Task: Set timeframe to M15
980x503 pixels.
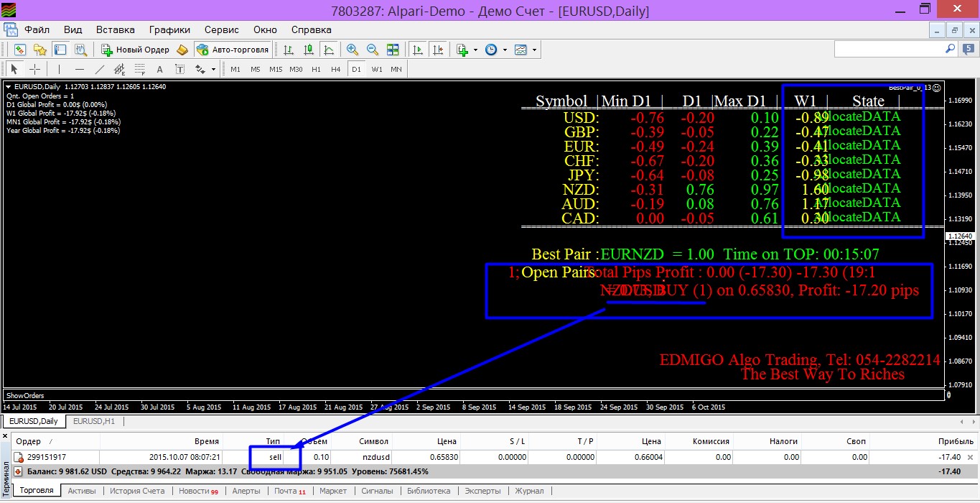Action: [276, 69]
